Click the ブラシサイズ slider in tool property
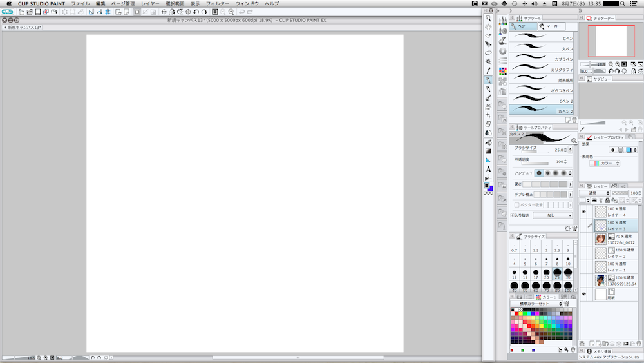This screenshot has width=644, height=363. point(535,152)
